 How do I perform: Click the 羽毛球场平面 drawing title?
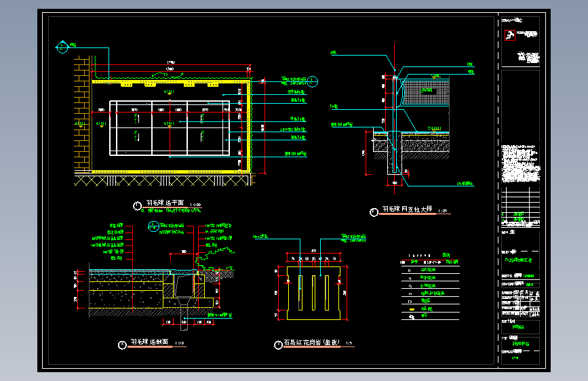point(165,203)
